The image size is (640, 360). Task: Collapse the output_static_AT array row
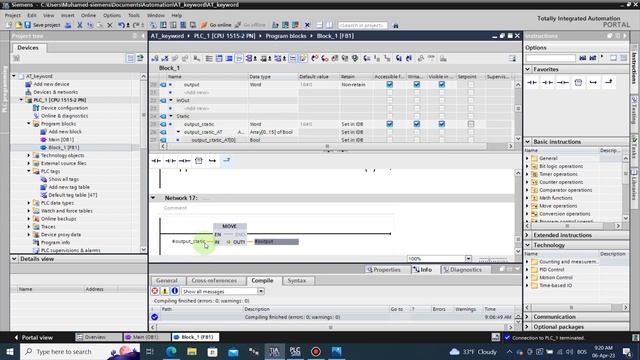[x=178, y=132]
